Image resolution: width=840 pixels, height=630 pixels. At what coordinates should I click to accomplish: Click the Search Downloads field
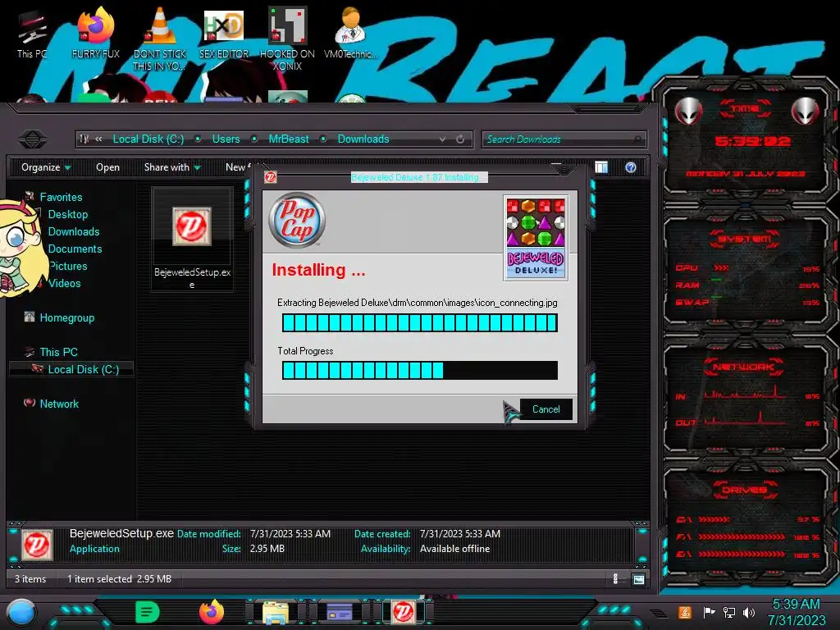coord(564,139)
